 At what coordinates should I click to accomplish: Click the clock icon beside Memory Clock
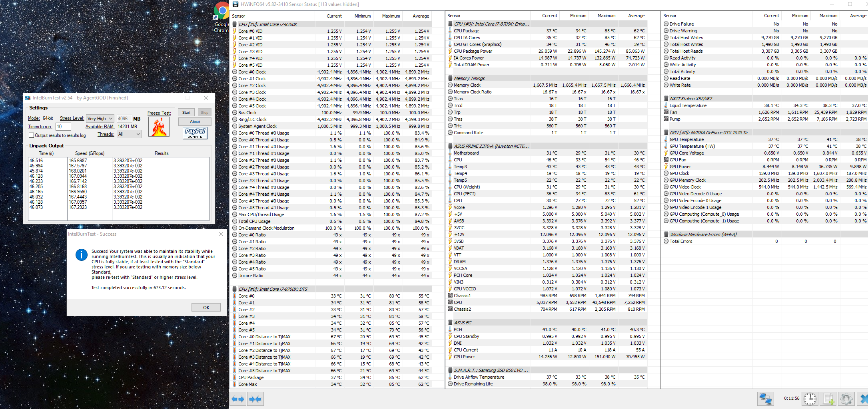click(450, 85)
